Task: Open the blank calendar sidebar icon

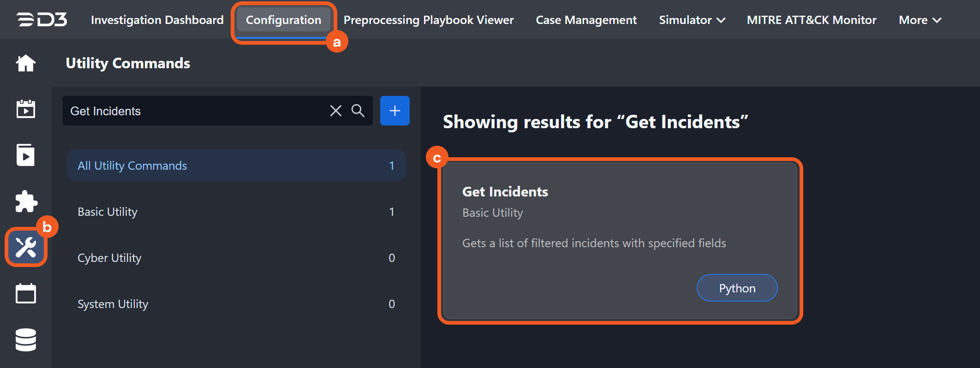Action: tap(26, 294)
